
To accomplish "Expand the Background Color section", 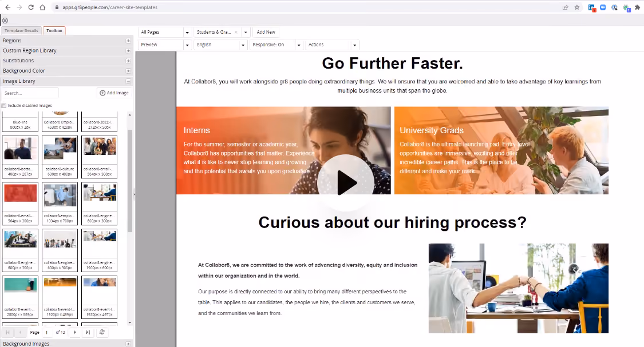I will (128, 71).
